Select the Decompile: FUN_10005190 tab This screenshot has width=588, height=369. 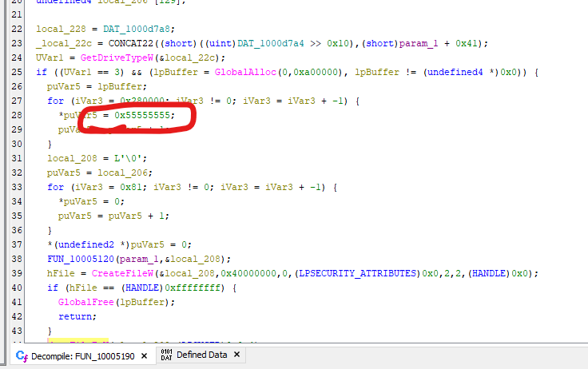(x=84, y=355)
